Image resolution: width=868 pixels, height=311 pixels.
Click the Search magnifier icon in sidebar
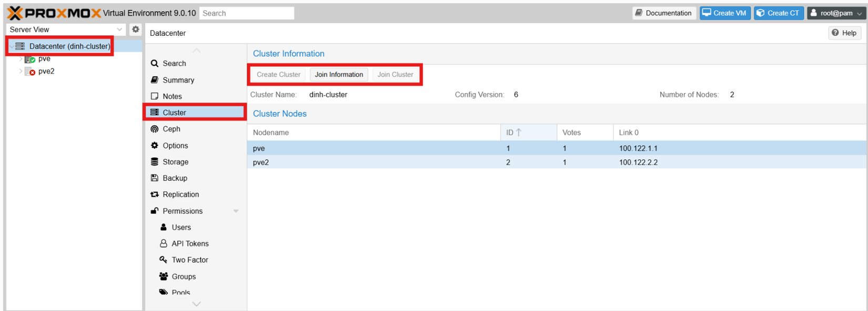[x=155, y=63]
